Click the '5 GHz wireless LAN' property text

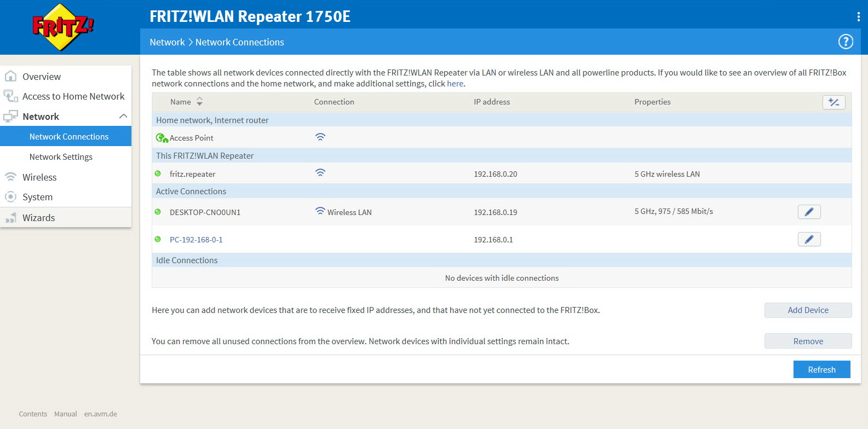point(667,174)
